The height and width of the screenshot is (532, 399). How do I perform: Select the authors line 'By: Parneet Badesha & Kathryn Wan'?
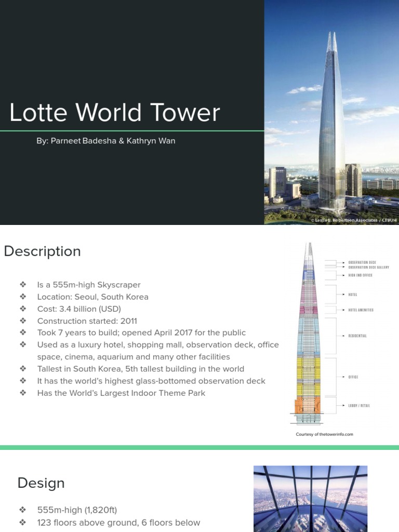click(x=106, y=141)
